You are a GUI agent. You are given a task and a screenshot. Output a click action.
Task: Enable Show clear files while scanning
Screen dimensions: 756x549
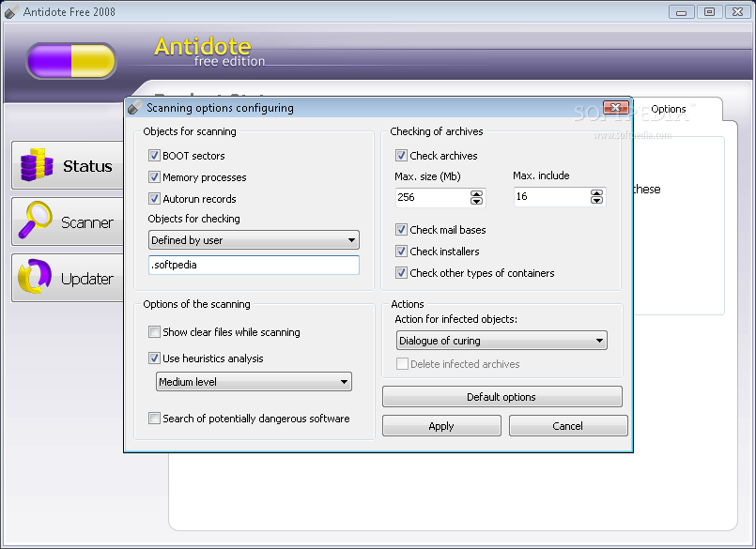coord(154,331)
